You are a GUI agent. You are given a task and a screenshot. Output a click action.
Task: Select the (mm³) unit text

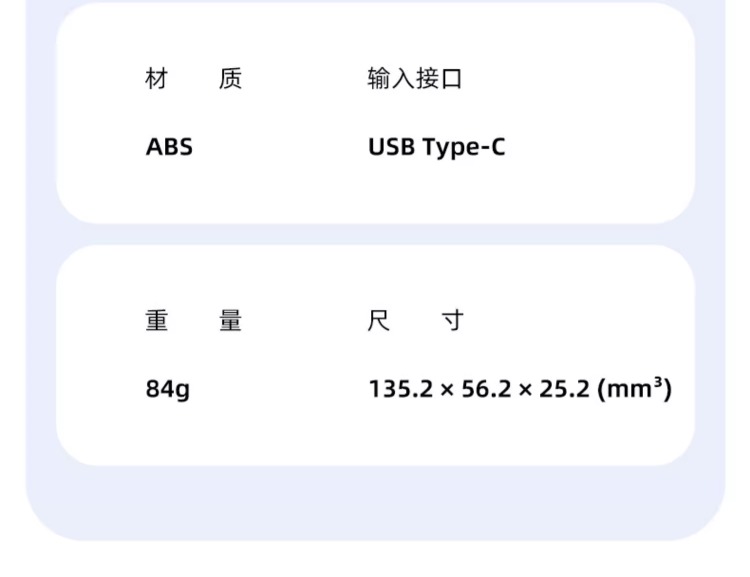pos(635,388)
